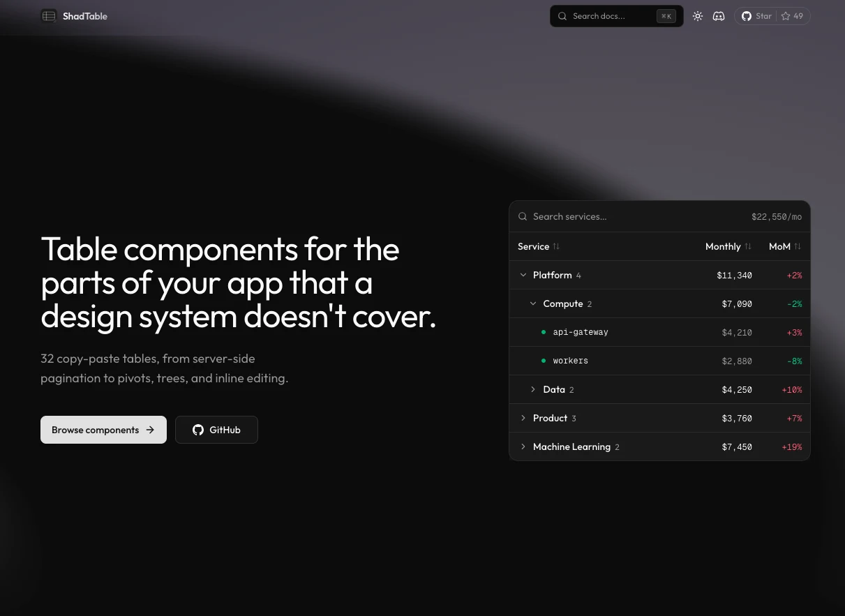
Task: Toggle the light/dark theme sun icon
Action: [698, 16]
